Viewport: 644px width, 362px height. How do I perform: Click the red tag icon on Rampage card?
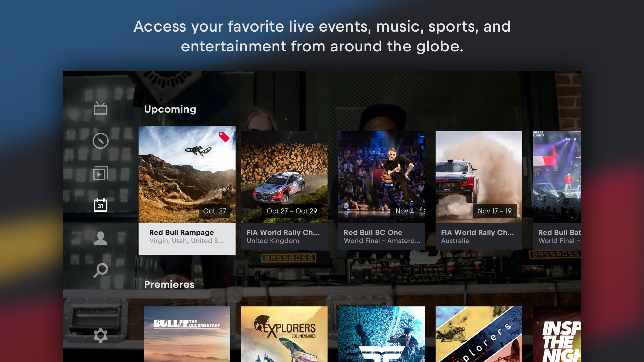point(224,137)
